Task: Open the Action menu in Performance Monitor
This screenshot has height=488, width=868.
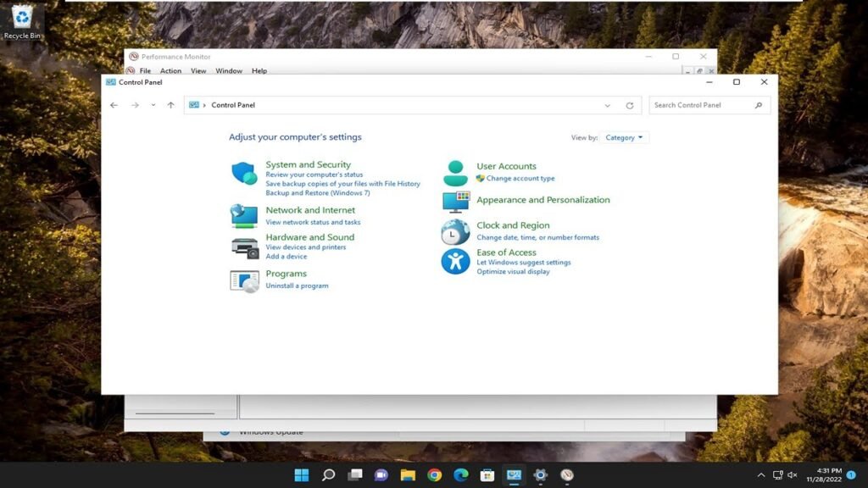Action: click(170, 71)
